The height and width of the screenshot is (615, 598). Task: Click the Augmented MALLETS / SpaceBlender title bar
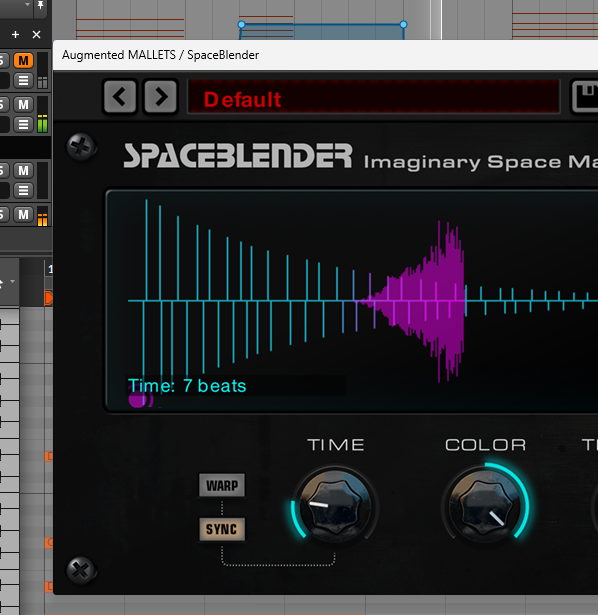pos(325,55)
